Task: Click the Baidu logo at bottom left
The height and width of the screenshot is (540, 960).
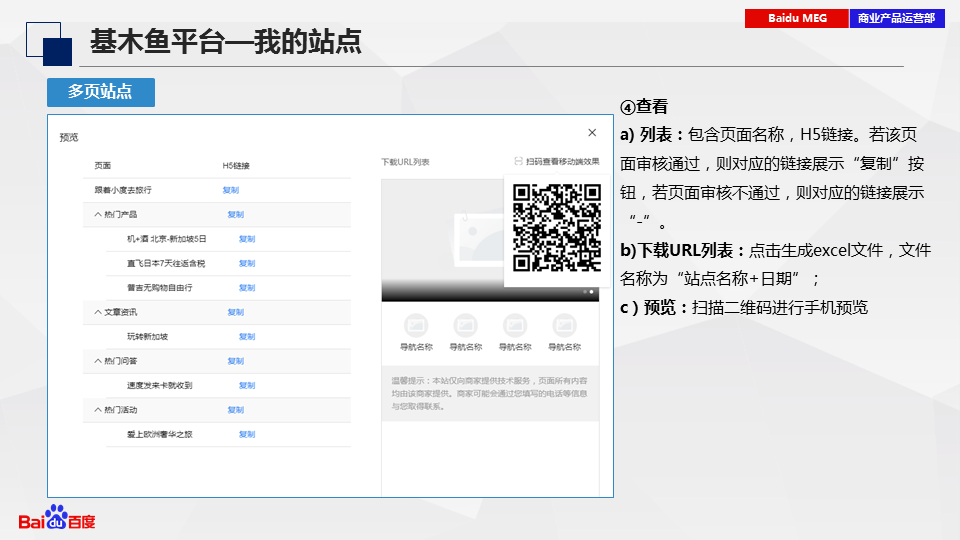Action: coord(56,519)
